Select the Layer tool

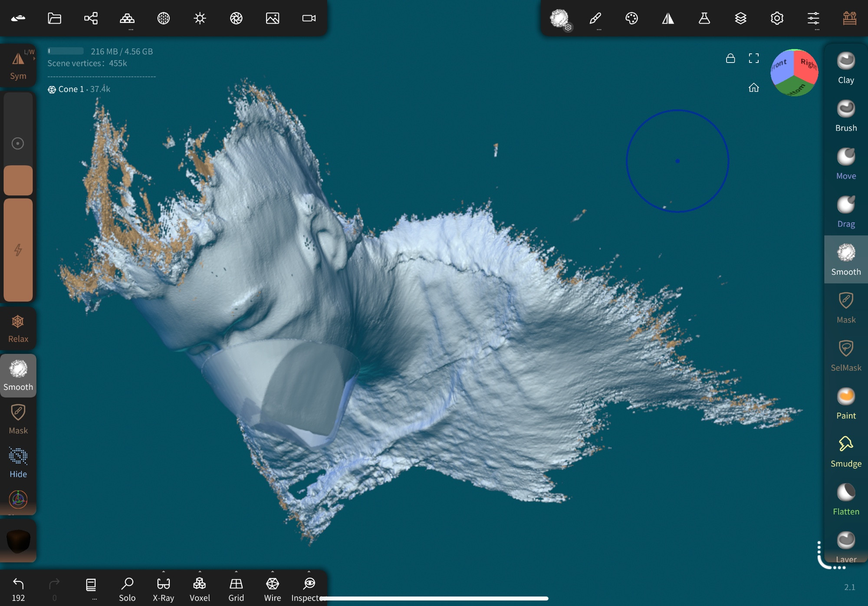coord(846,546)
